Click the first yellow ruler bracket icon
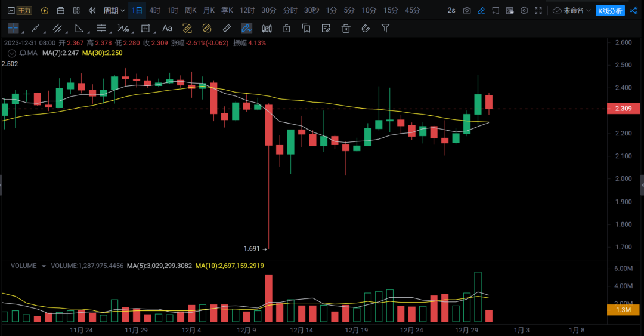Viewport: 644px width, 336px height. click(187, 28)
